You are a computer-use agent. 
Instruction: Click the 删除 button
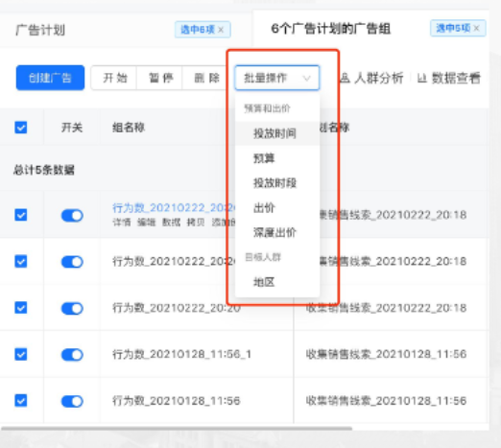point(205,78)
